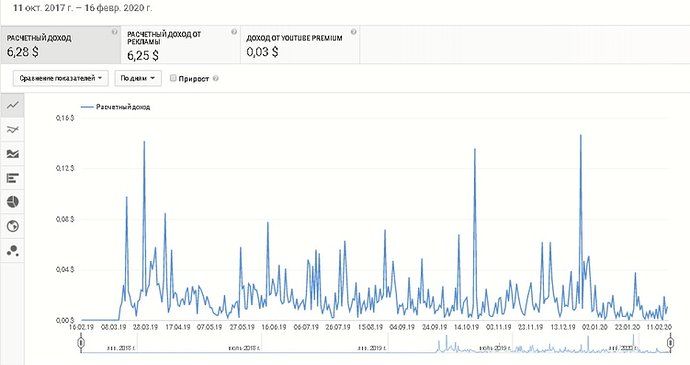Click the 11.02.20 x-axis date label
Image resolution: width=690 pixels, height=365 pixels.
click(x=659, y=327)
